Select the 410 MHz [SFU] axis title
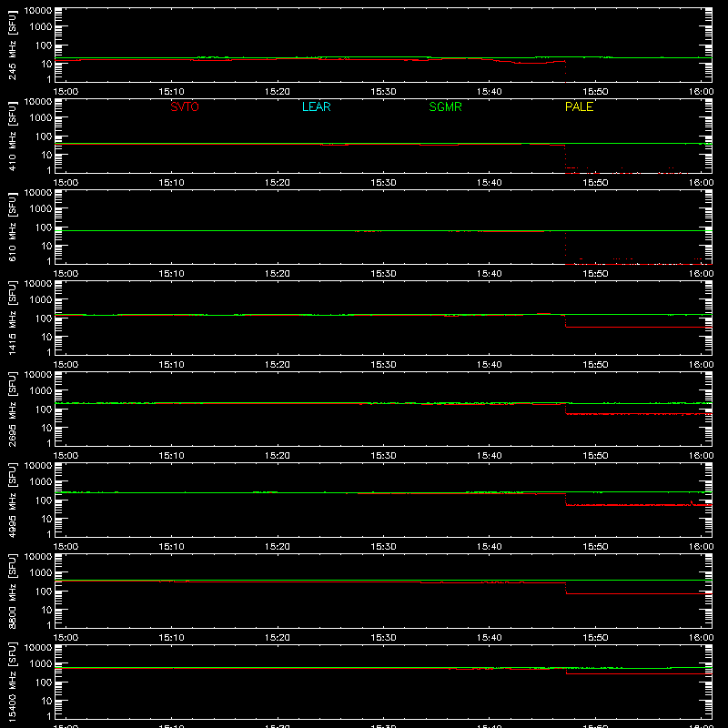This screenshot has height=728, width=728. tap(13, 136)
